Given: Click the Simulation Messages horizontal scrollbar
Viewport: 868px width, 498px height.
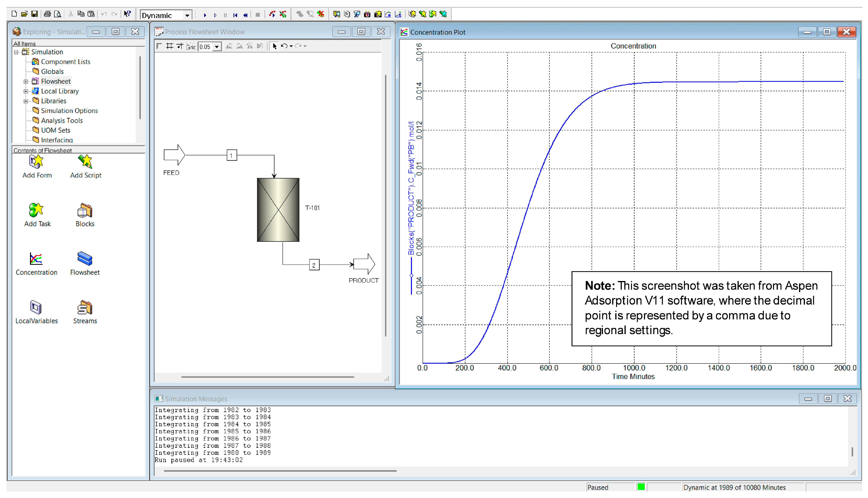Looking at the screenshot, I should pos(280,471).
